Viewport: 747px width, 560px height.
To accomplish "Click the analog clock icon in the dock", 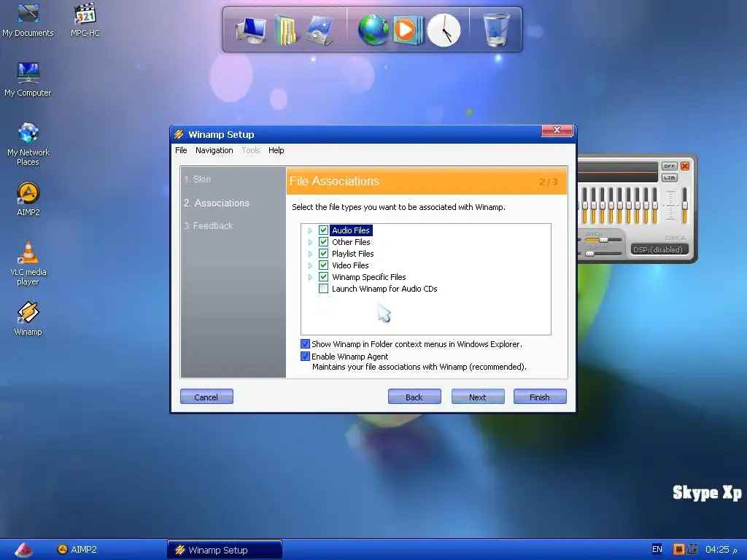I will tap(444, 30).
